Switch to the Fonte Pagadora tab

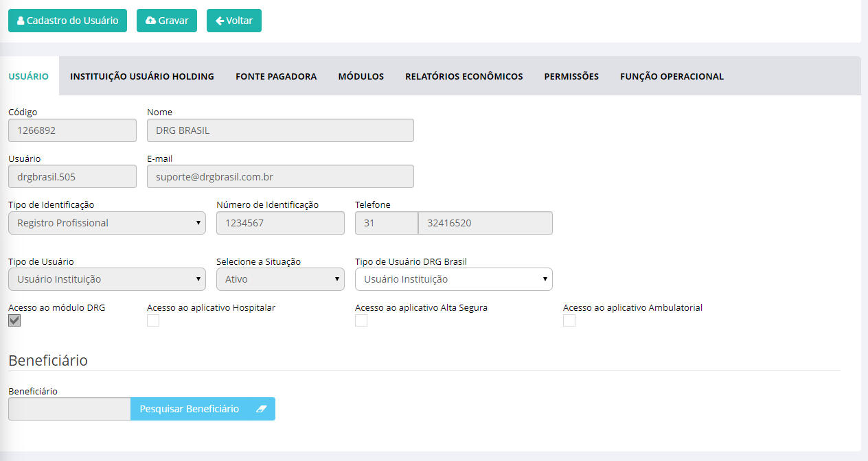(276, 76)
